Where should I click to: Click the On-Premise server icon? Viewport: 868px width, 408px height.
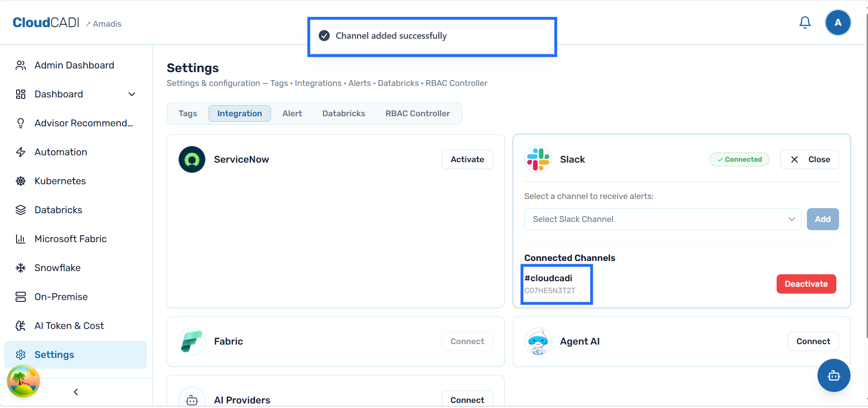pos(21,297)
